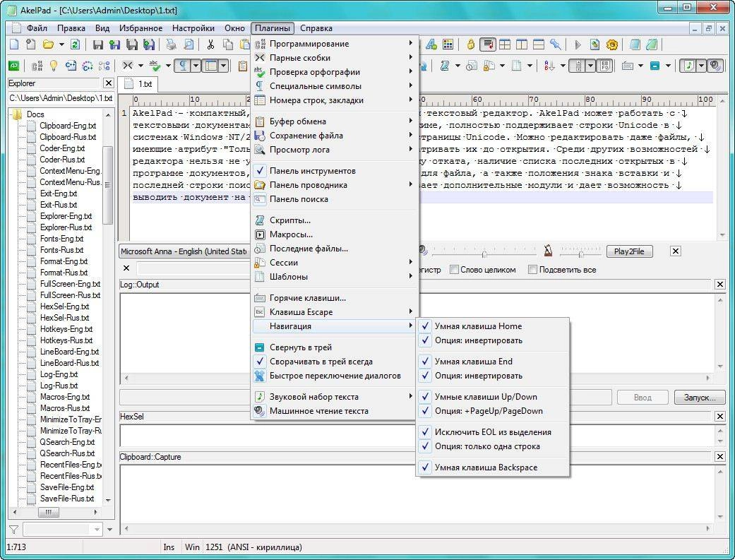Click the reopen/refresh file toolbar icon
This screenshot has height=560, width=735.
click(75, 44)
